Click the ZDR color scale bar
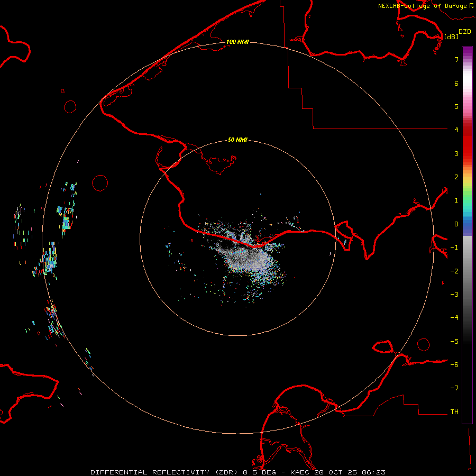The image size is (476, 476). coord(467,235)
